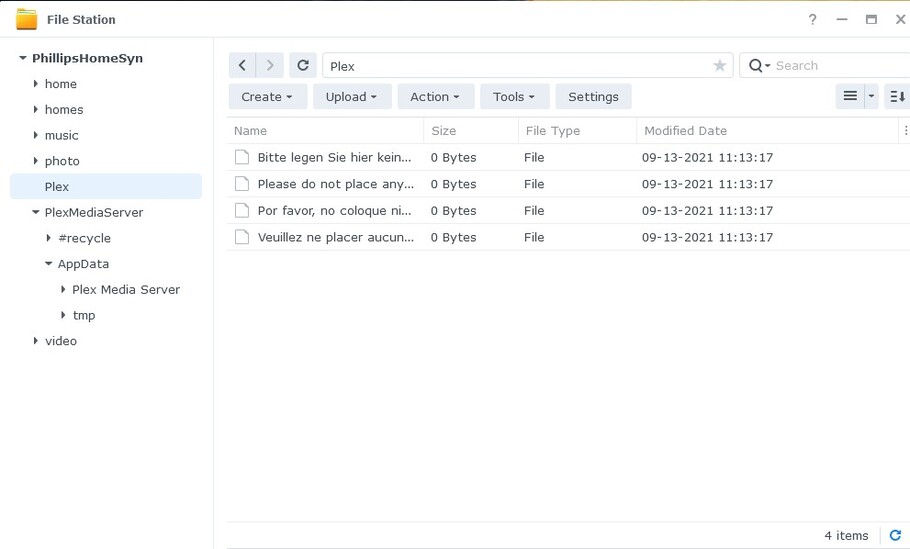The height and width of the screenshot is (549, 910).
Task: Sort by the Modified Date column header
Action: (767, 131)
